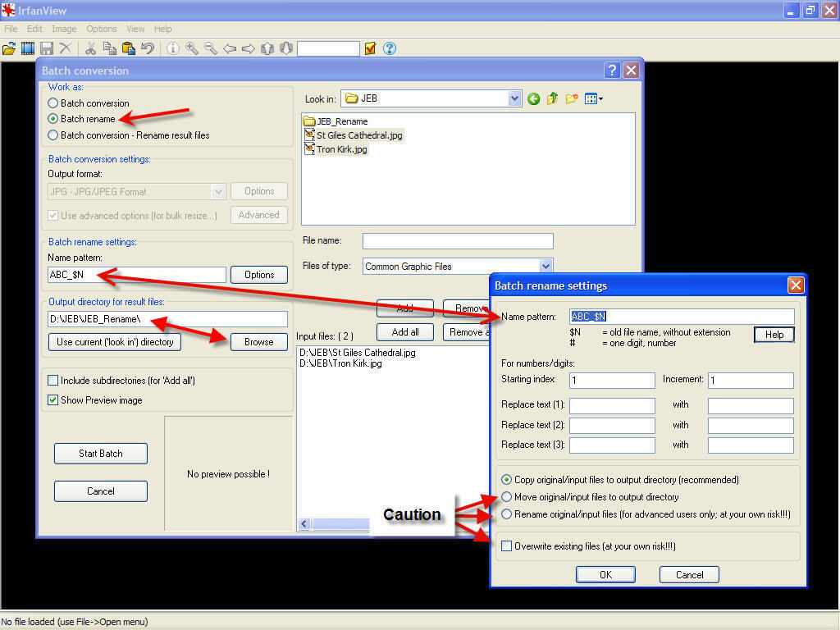The image size is (840, 630).
Task: Click the image information toolbar icon
Action: point(173,48)
